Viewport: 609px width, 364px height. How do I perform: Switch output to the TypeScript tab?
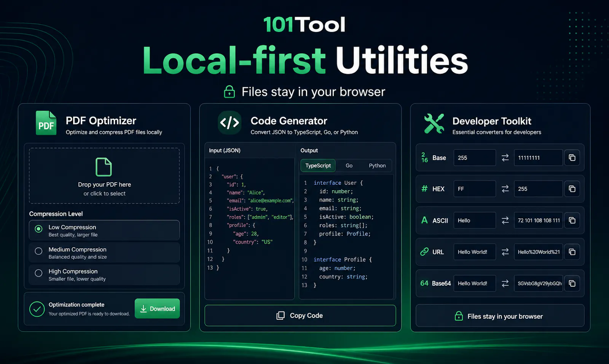(x=318, y=165)
